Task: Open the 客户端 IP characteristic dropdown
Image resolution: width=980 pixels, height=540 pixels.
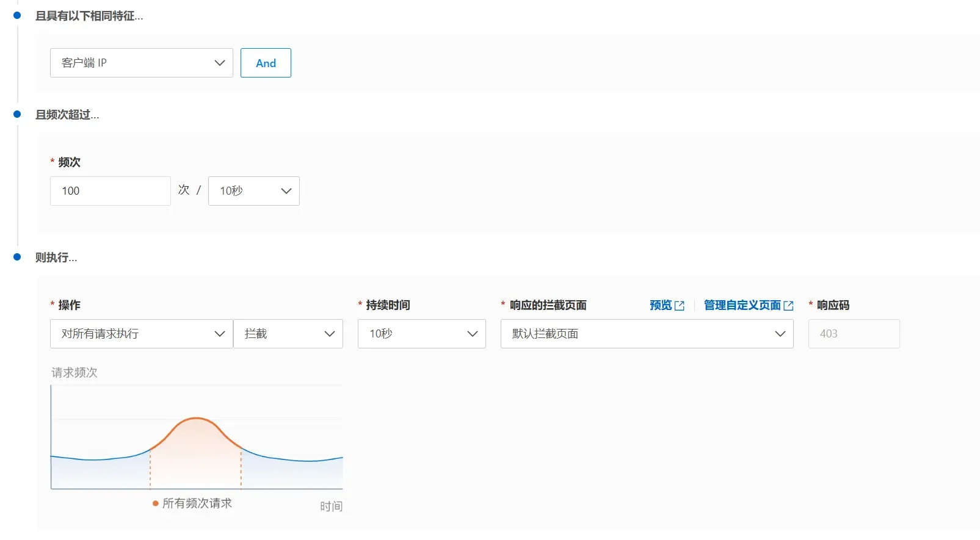Action: pos(141,63)
